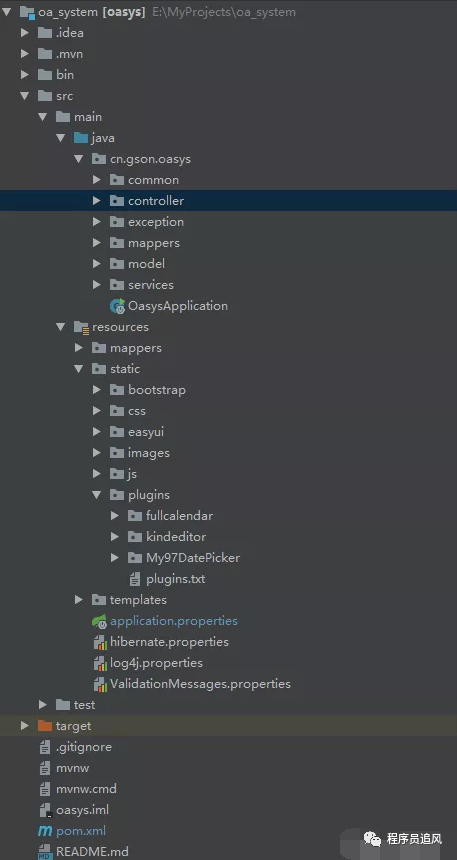The image size is (457, 860).
Task: Expand the controller package
Action: tap(97, 201)
